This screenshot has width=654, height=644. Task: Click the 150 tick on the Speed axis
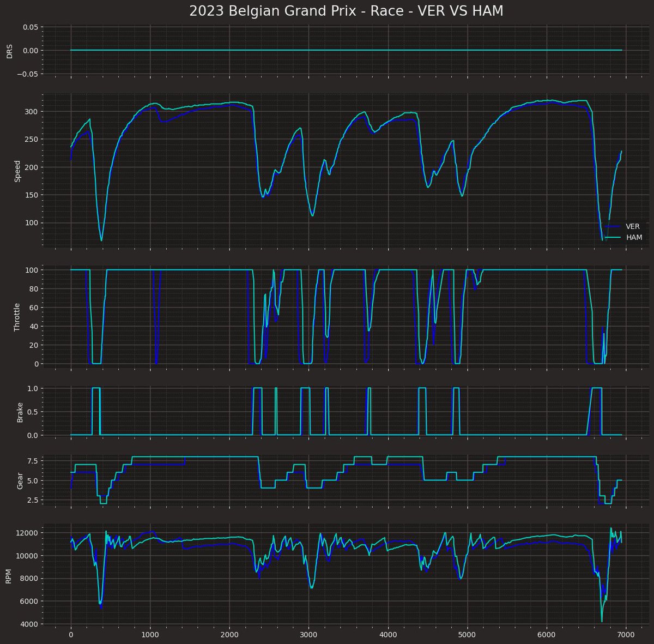[31, 195]
